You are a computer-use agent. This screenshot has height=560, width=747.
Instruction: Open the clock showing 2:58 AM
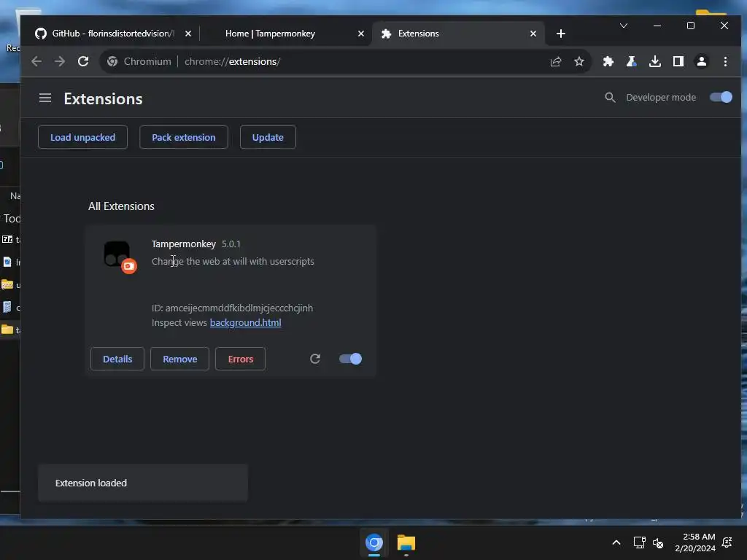click(695, 542)
